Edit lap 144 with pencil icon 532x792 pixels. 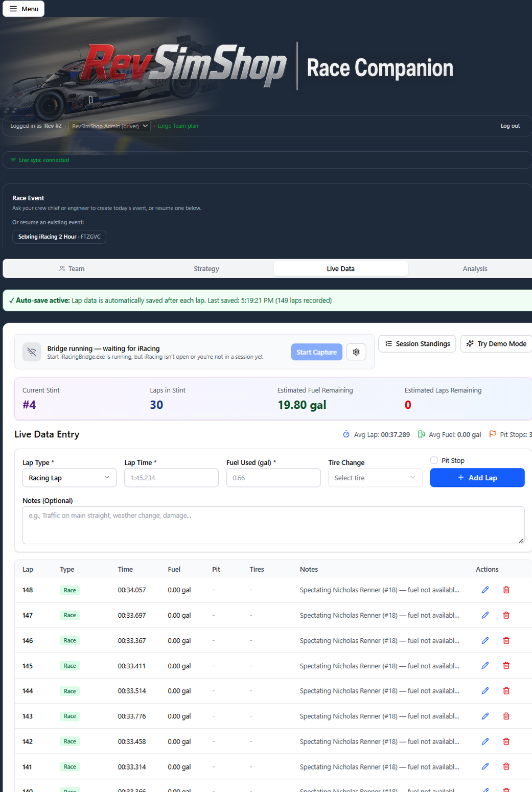(485, 691)
